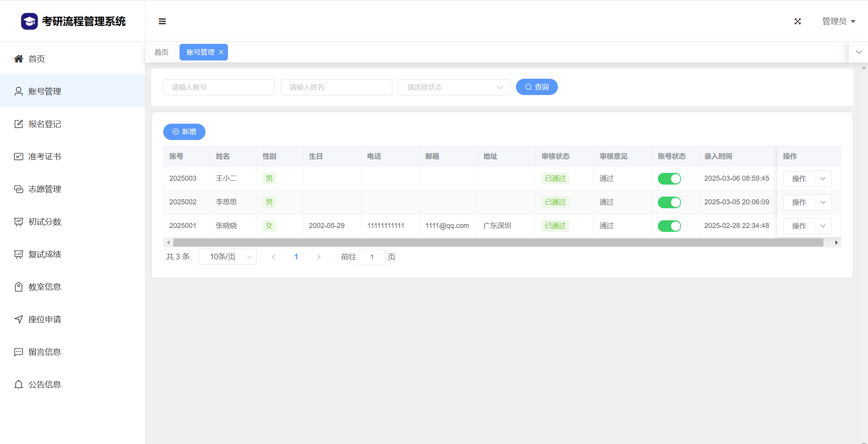This screenshot has width=868, height=444.
Task: Click the 新增 add button
Action: tap(184, 132)
